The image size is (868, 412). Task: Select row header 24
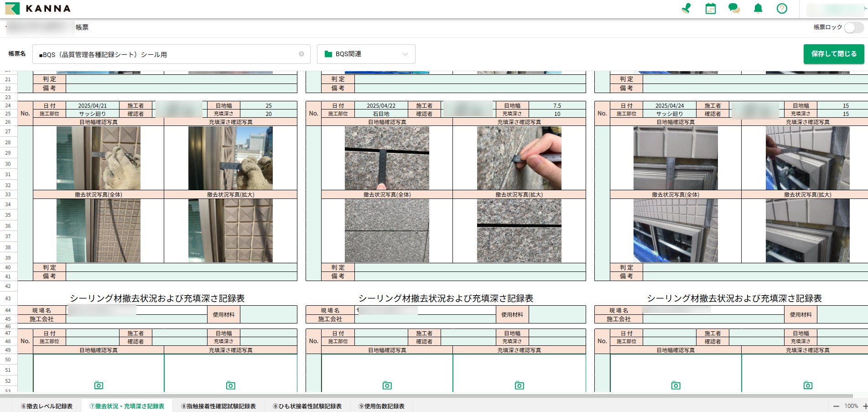coord(8,105)
